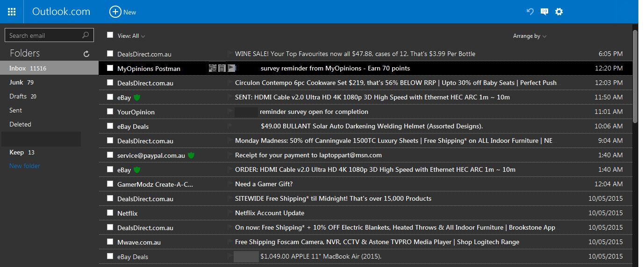Image resolution: width=644 pixels, height=267 pixels.
Task: Select checkbox for GamerModz Create-A-C email
Action: coord(110,184)
